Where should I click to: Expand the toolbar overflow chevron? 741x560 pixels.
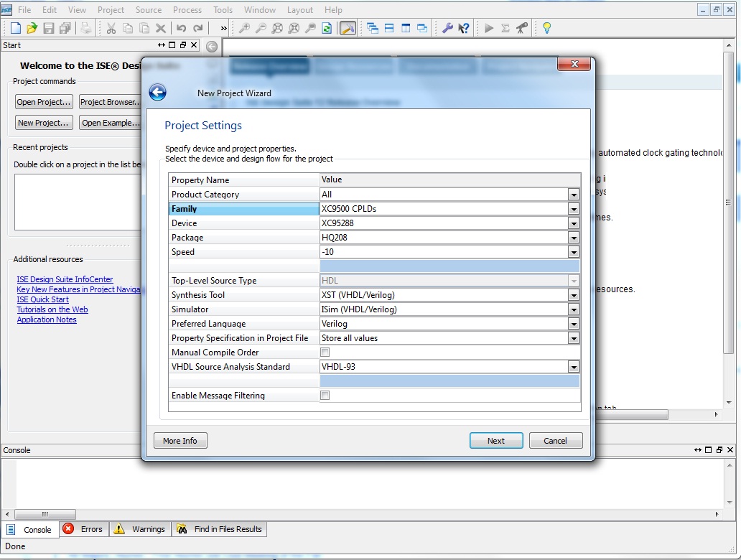click(x=223, y=28)
